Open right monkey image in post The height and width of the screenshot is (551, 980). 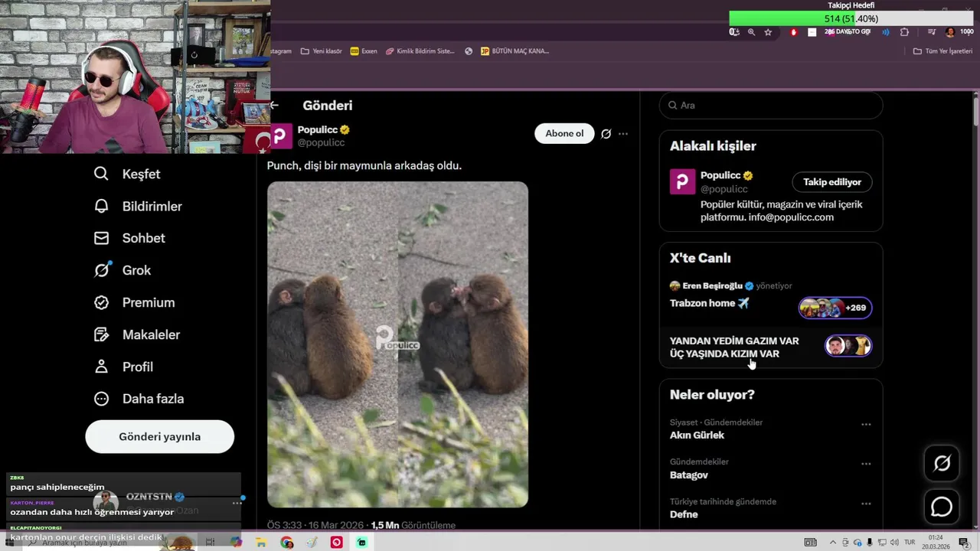[463, 344]
